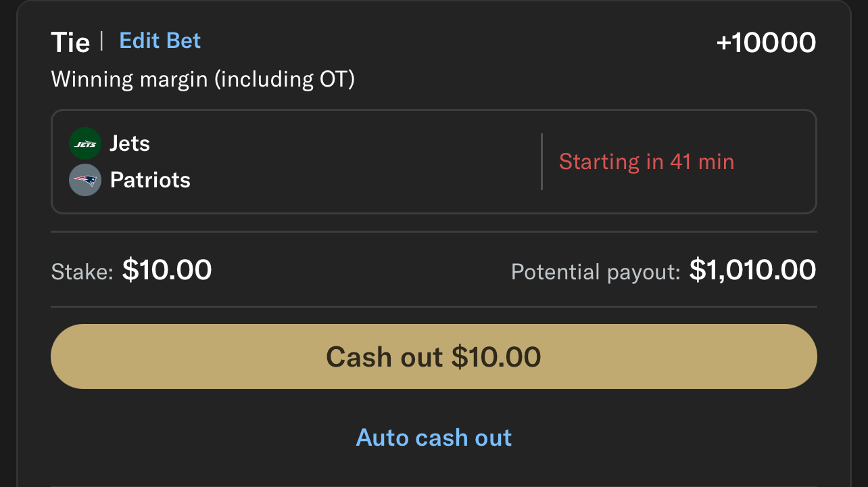Click the dark margin left of bet card
This screenshot has height=487, width=868.
8,243
